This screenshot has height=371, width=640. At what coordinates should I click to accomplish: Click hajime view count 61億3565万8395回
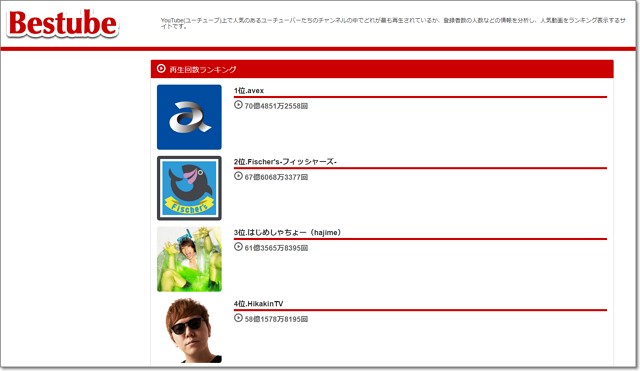pos(276,248)
